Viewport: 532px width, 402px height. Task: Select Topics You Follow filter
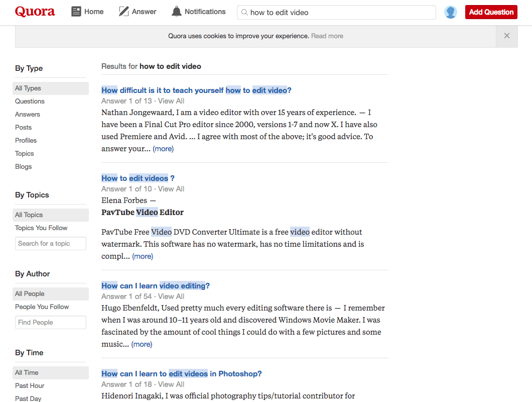click(x=41, y=228)
